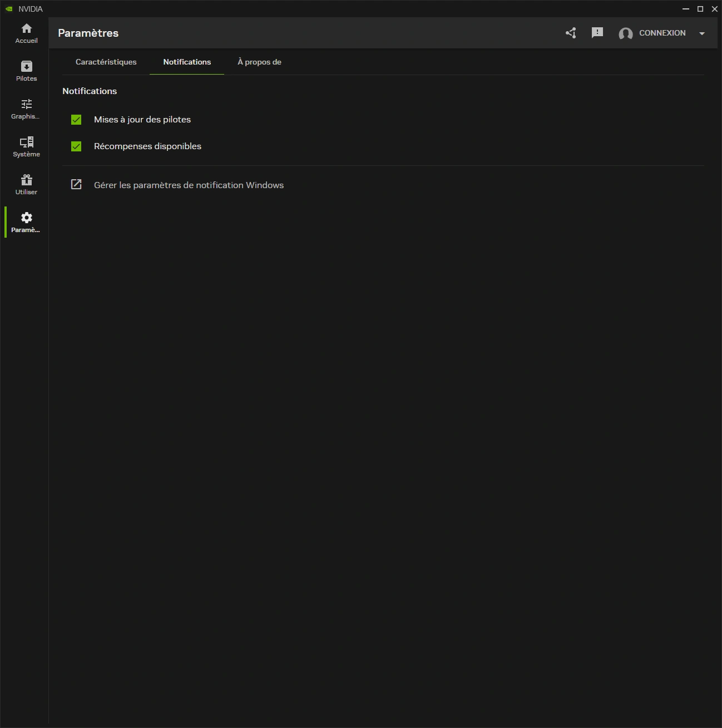Open the À propos de tab
Image resolution: width=722 pixels, height=728 pixels.
pos(259,62)
